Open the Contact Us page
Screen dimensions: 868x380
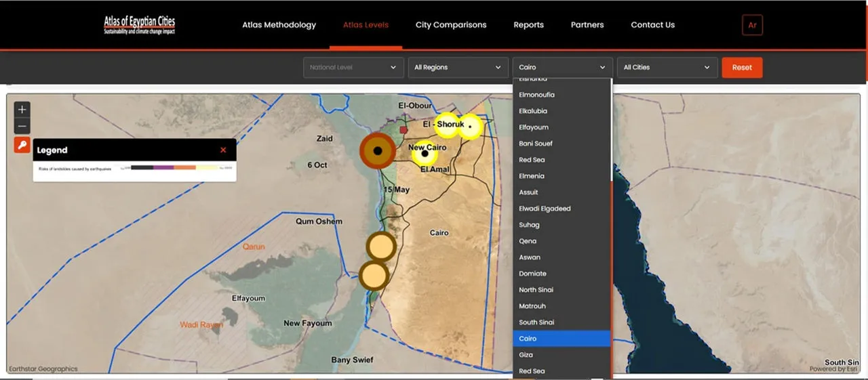[x=652, y=25]
